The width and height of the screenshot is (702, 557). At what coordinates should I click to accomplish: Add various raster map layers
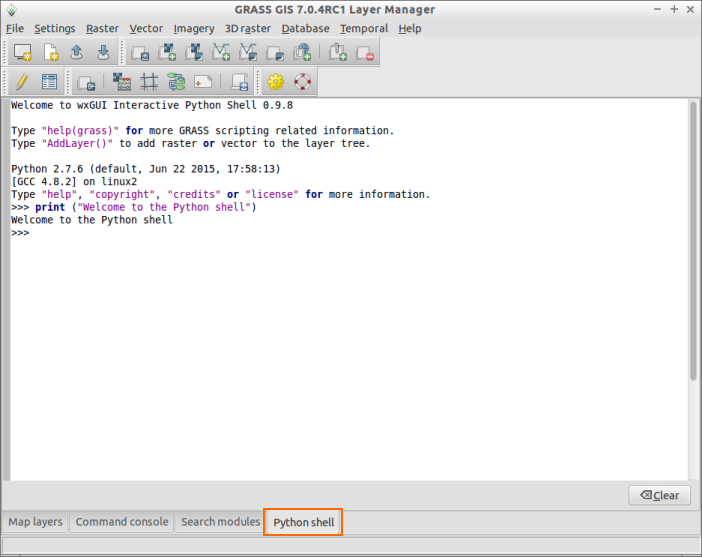pos(194,52)
